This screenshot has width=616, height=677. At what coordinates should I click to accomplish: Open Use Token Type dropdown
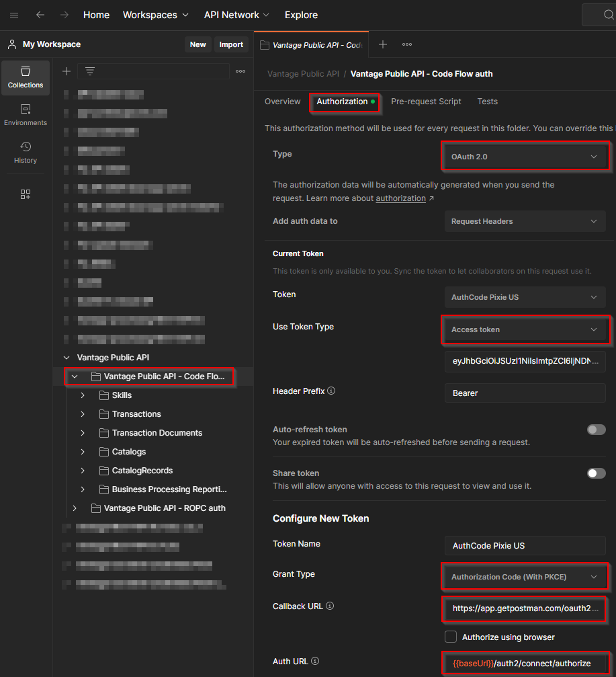click(x=525, y=329)
